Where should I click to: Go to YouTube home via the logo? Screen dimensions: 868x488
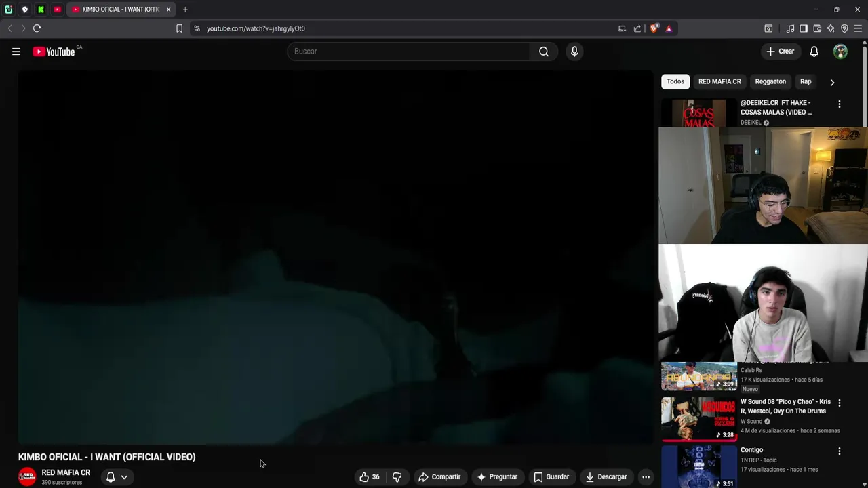(54, 52)
